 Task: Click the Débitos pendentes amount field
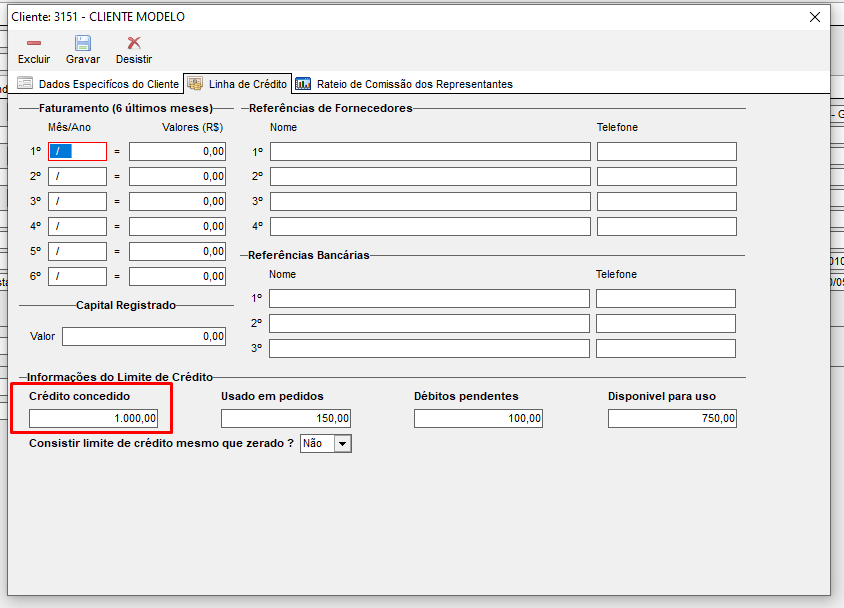pyautogui.click(x=478, y=418)
